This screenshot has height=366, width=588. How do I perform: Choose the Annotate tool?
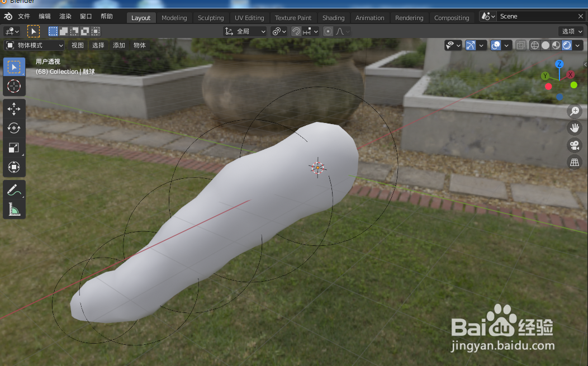point(14,189)
